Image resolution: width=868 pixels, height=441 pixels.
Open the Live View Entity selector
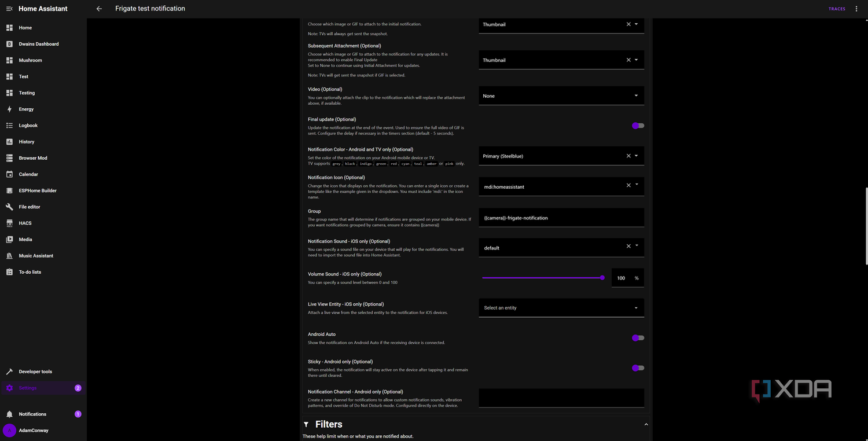point(561,308)
